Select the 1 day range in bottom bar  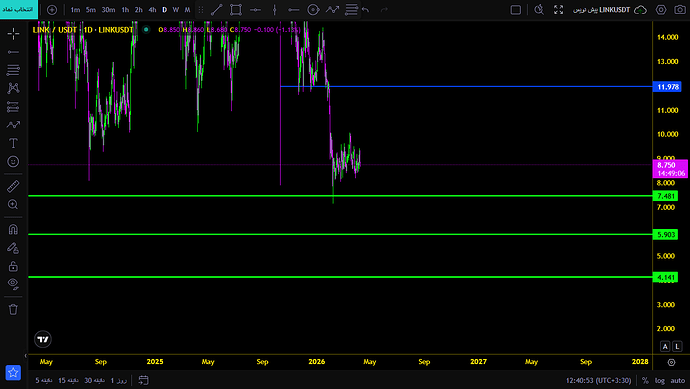coord(119,380)
